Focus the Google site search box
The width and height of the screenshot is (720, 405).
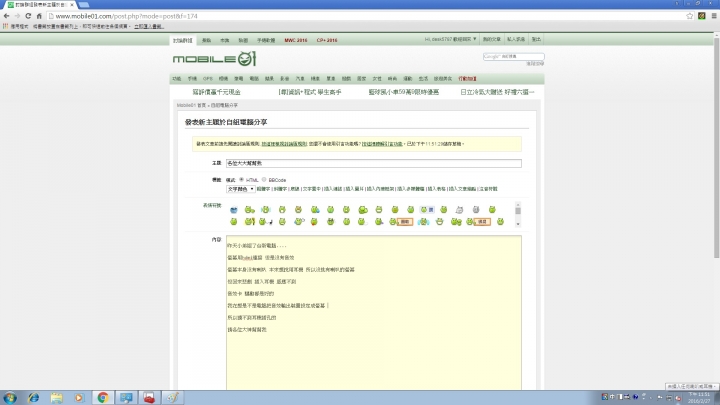[x=513, y=56]
